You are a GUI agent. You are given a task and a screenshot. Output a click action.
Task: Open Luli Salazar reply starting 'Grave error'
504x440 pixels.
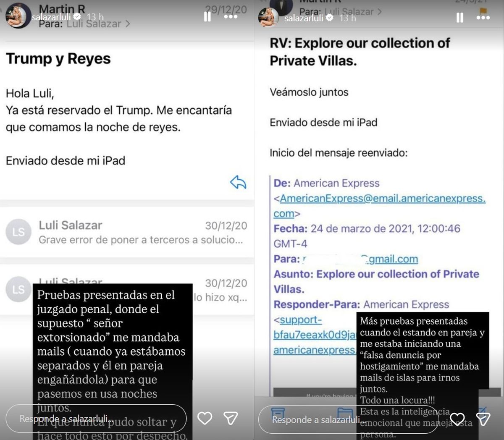[127, 232]
